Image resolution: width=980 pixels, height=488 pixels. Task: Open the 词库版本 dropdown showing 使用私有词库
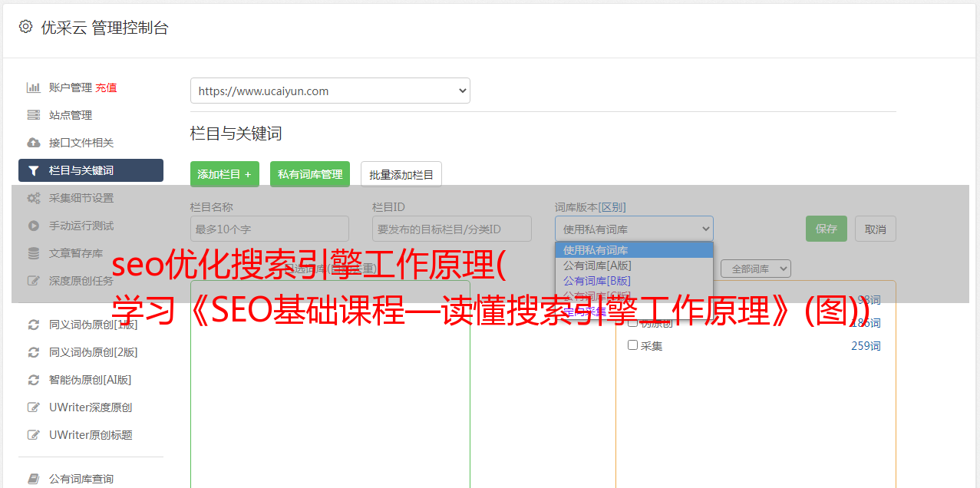pyautogui.click(x=634, y=229)
